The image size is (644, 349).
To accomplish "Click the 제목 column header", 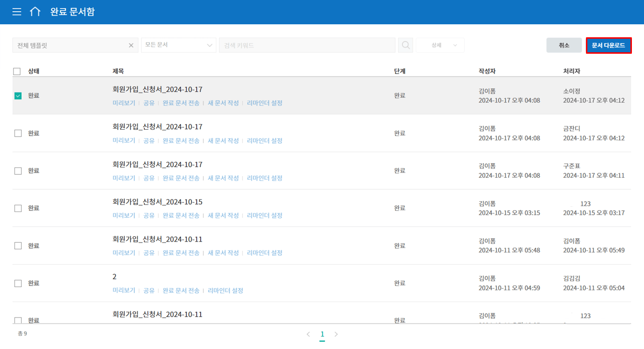I will (x=118, y=71).
